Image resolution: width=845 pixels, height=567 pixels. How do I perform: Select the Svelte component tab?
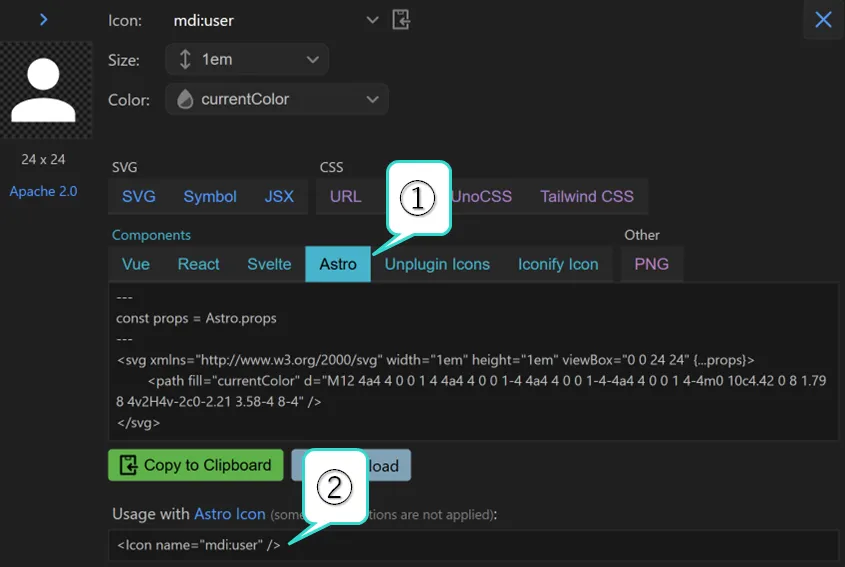coord(269,264)
